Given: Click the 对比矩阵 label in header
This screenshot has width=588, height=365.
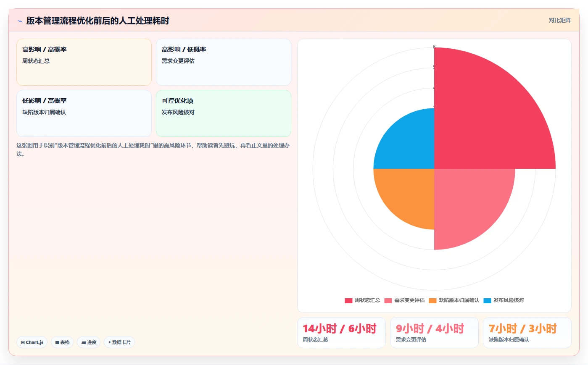Looking at the screenshot, I should (x=559, y=20).
